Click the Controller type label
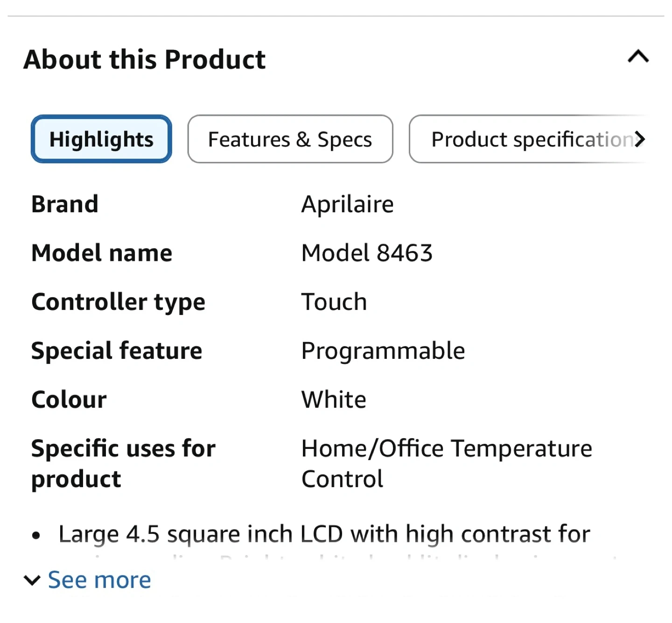 click(118, 302)
